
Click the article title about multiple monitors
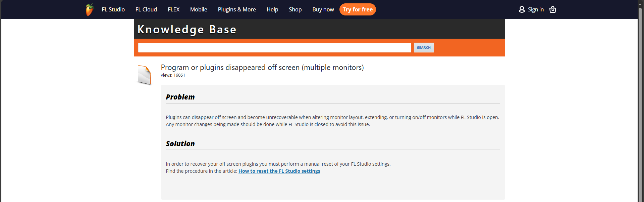pyautogui.click(x=262, y=67)
